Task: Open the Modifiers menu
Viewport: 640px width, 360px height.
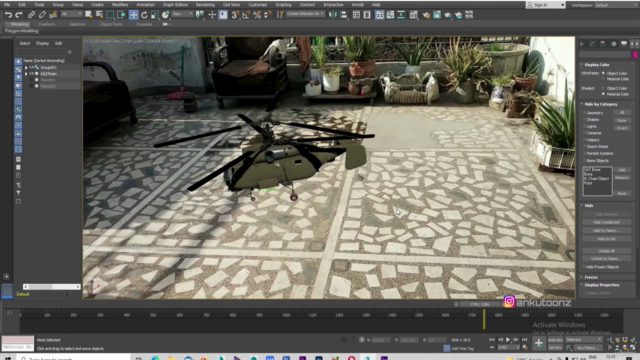Action: tap(120, 5)
